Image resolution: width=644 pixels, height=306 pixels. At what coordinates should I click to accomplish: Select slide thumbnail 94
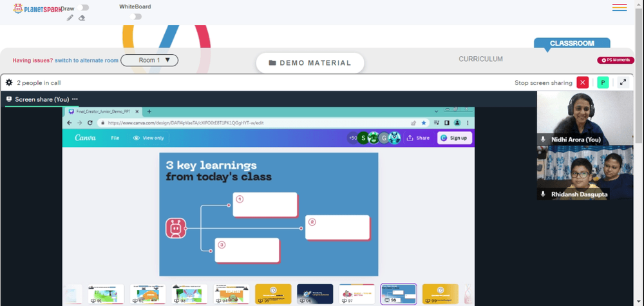click(x=231, y=294)
